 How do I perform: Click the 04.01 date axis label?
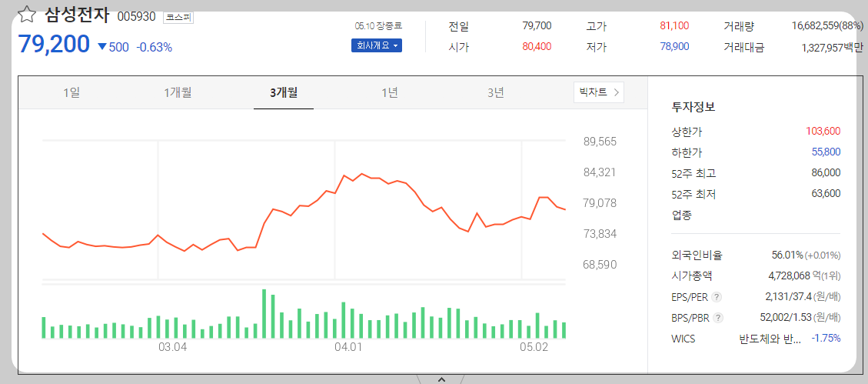(x=348, y=348)
